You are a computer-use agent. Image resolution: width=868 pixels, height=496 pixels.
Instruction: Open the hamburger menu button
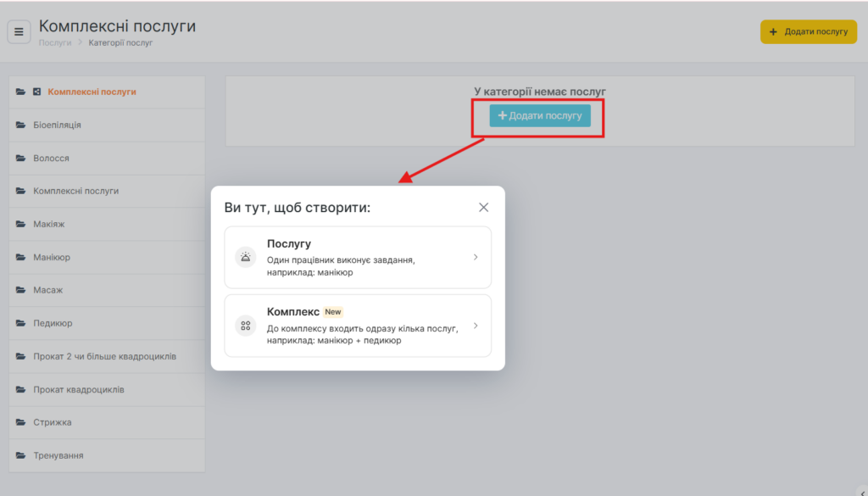click(19, 32)
